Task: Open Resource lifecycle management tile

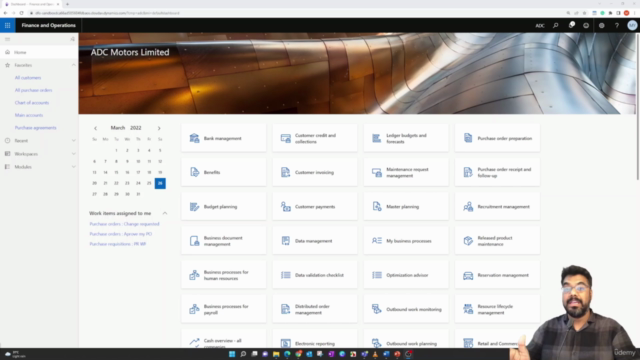Action: 498,309
